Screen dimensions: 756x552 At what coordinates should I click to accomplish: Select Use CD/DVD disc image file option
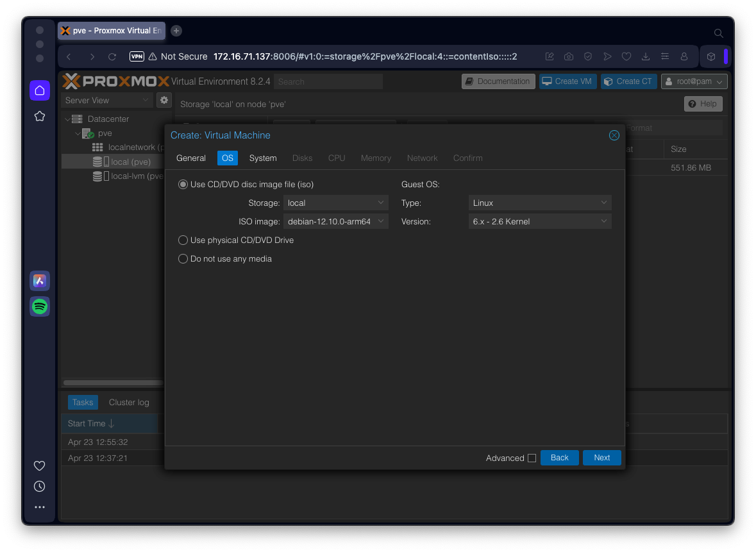click(x=183, y=185)
